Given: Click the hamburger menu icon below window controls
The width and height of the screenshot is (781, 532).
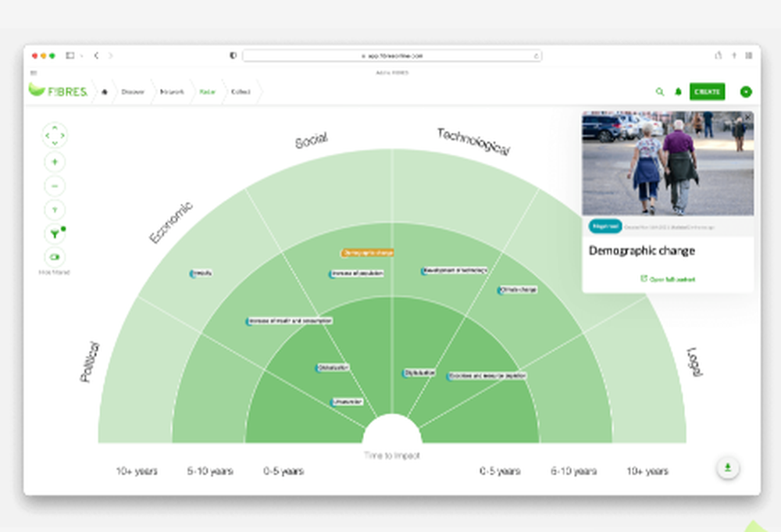Looking at the screenshot, I should tap(34, 73).
